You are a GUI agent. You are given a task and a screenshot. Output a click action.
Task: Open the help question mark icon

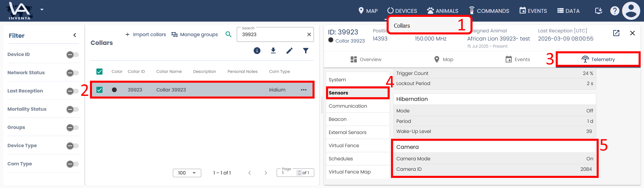[615, 11]
